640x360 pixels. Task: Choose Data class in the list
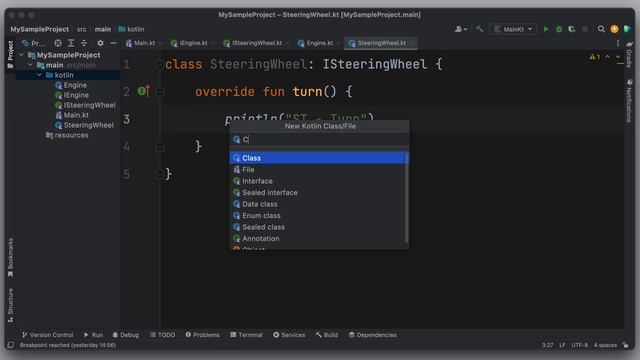319,204
